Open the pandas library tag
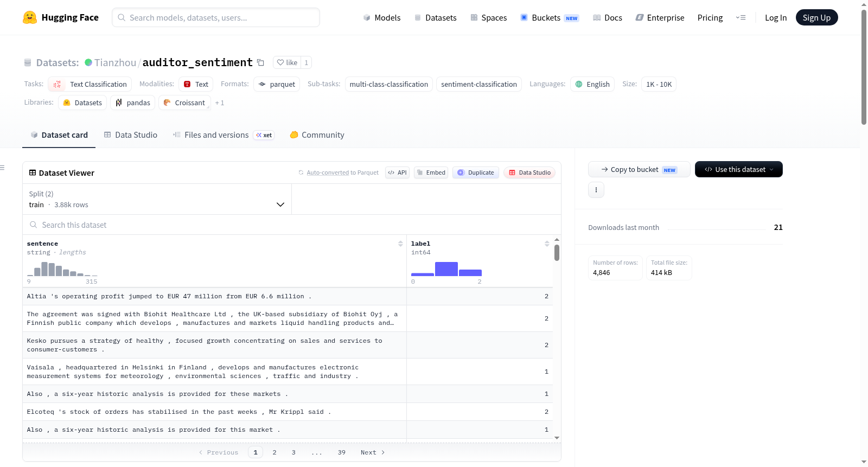Viewport: 868px width, 467px height. (x=133, y=103)
